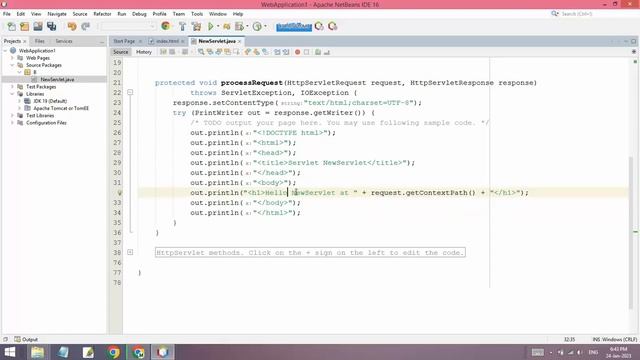
Task: Open the Debug menu
Action: pos(139,14)
